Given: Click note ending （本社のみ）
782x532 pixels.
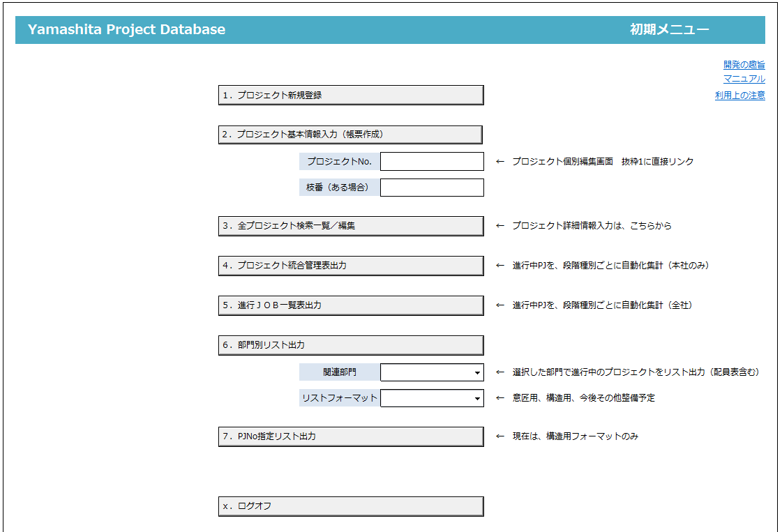Looking at the screenshot, I should click(610, 266).
